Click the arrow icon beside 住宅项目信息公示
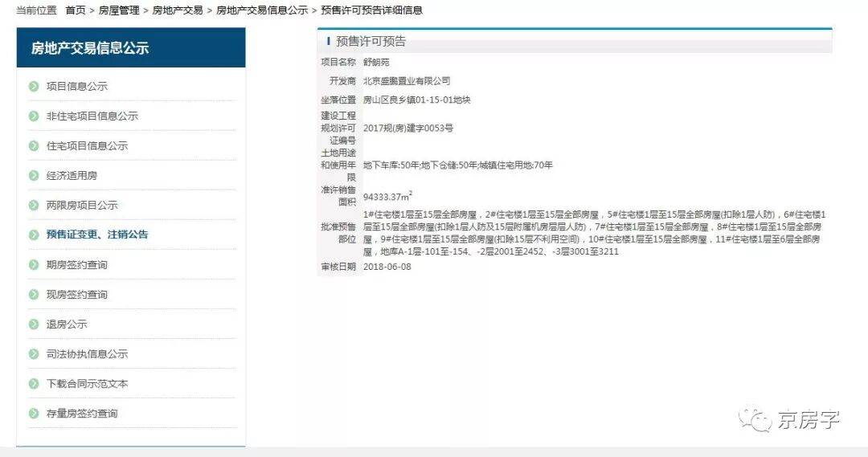Viewport: 868px width, 457px height. pyautogui.click(x=34, y=146)
